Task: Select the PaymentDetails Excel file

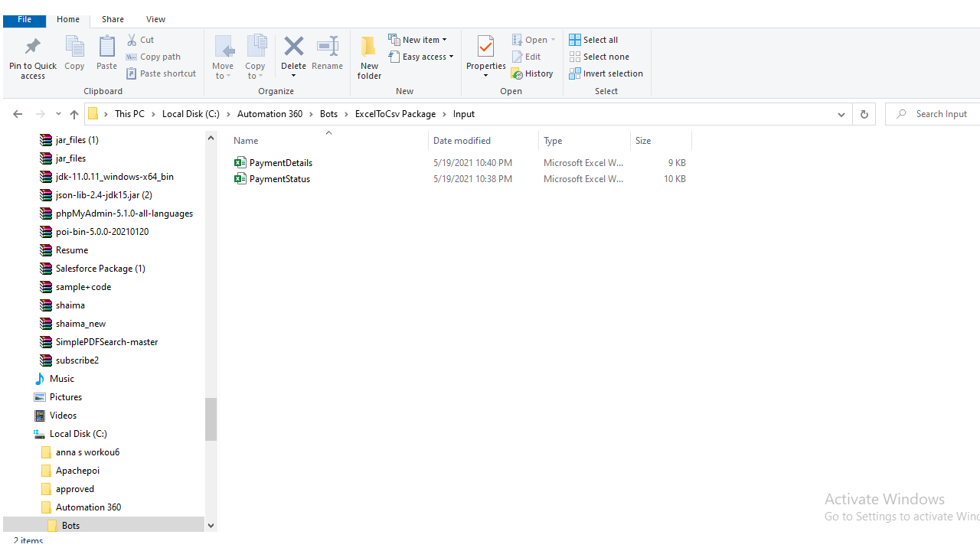Action: click(280, 162)
